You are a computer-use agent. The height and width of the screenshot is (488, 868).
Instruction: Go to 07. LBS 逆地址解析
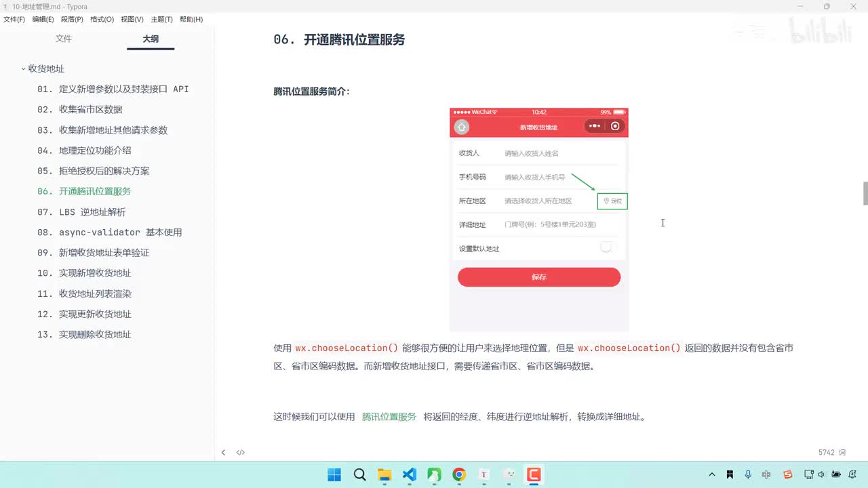pyautogui.click(x=81, y=211)
